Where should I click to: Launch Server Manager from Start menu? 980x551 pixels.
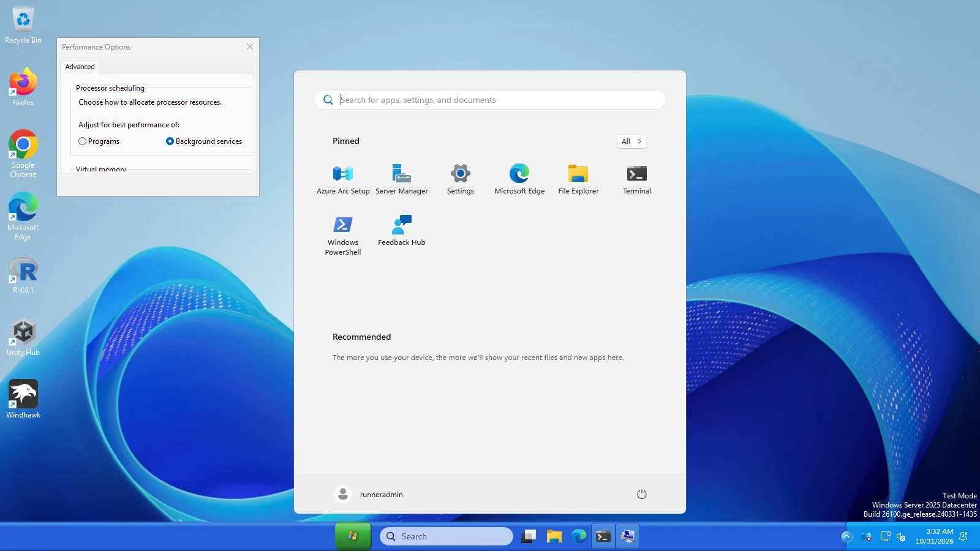402,179
